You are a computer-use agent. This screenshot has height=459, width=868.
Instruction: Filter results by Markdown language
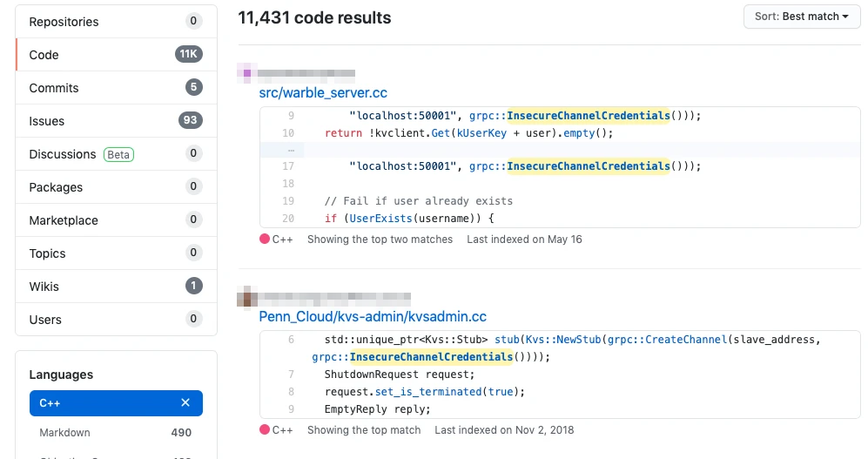[65, 433]
